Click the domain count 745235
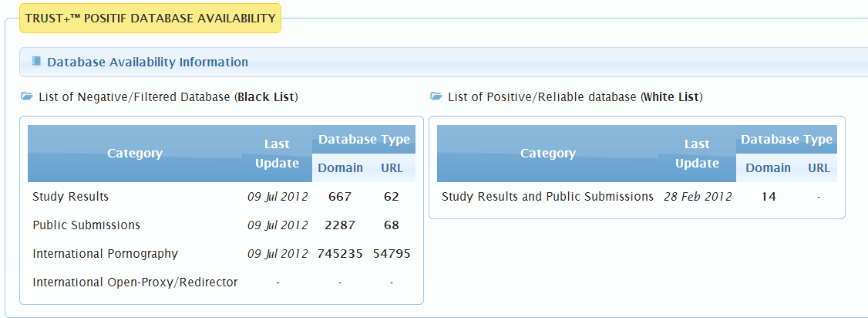The image size is (868, 318). point(340,254)
